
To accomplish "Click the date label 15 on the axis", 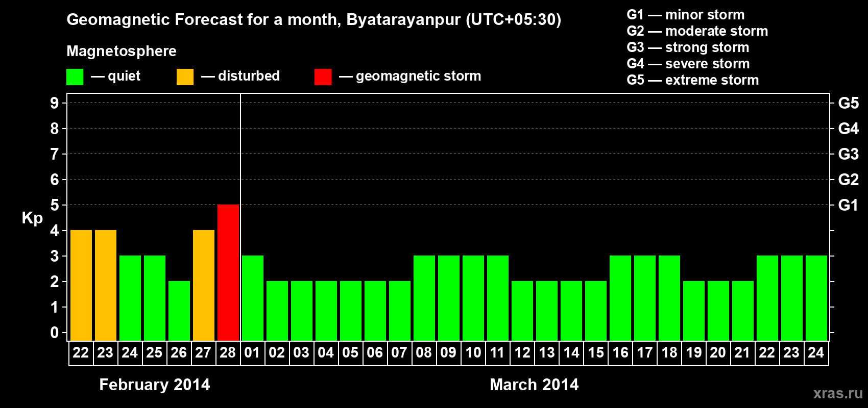I will (x=596, y=352).
